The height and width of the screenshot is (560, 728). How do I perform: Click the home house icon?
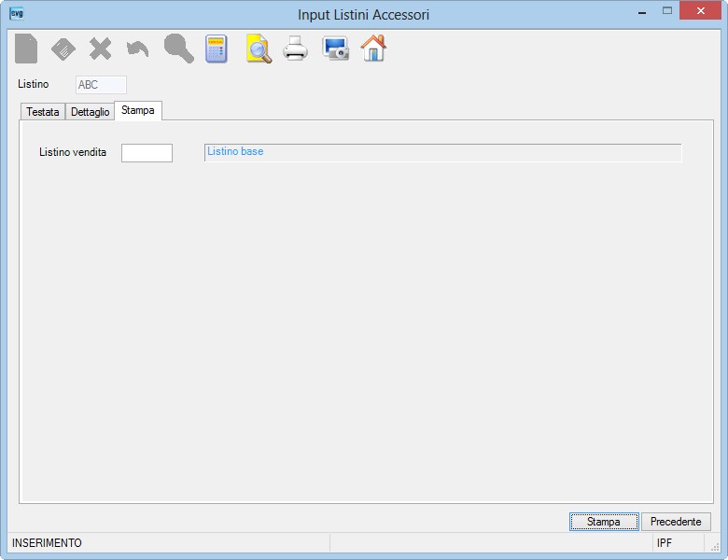click(373, 48)
